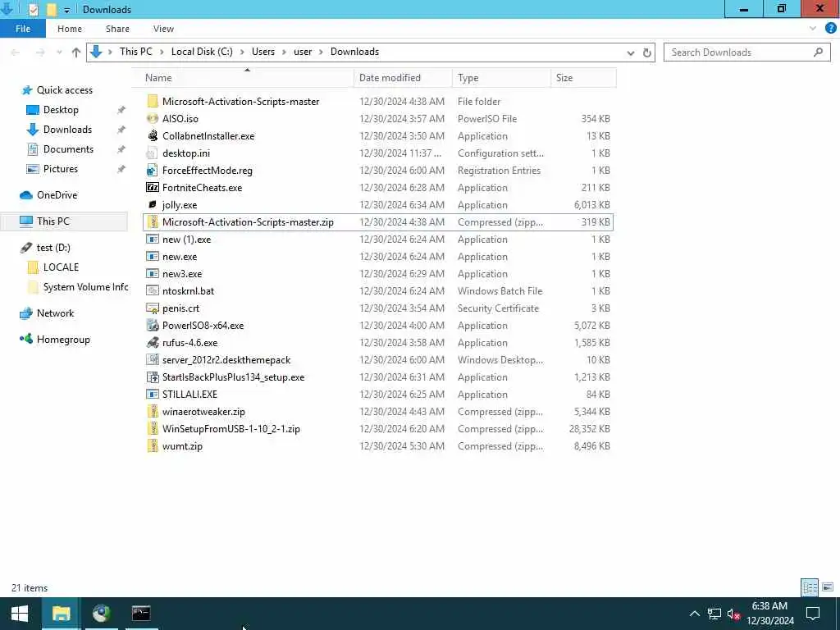Expand the ribbon with chevron arrow
The width and height of the screenshot is (840, 630).
click(813, 29)
